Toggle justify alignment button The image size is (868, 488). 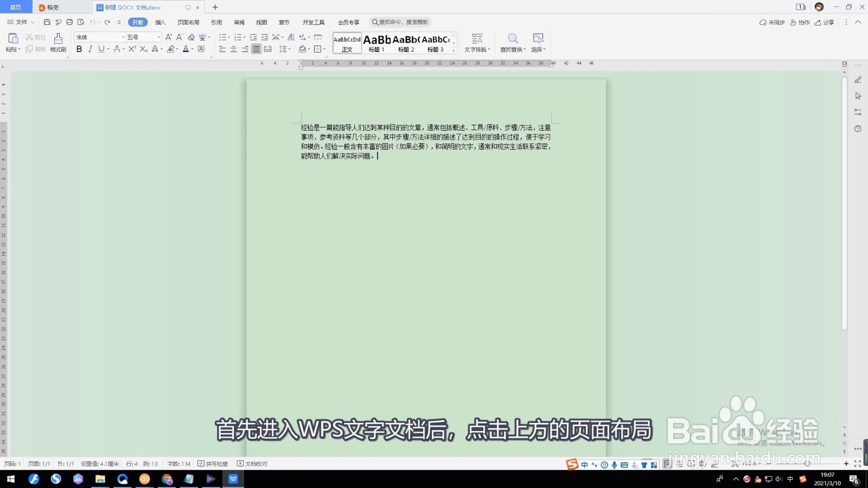pyautogui.click(x=256, y=49)
